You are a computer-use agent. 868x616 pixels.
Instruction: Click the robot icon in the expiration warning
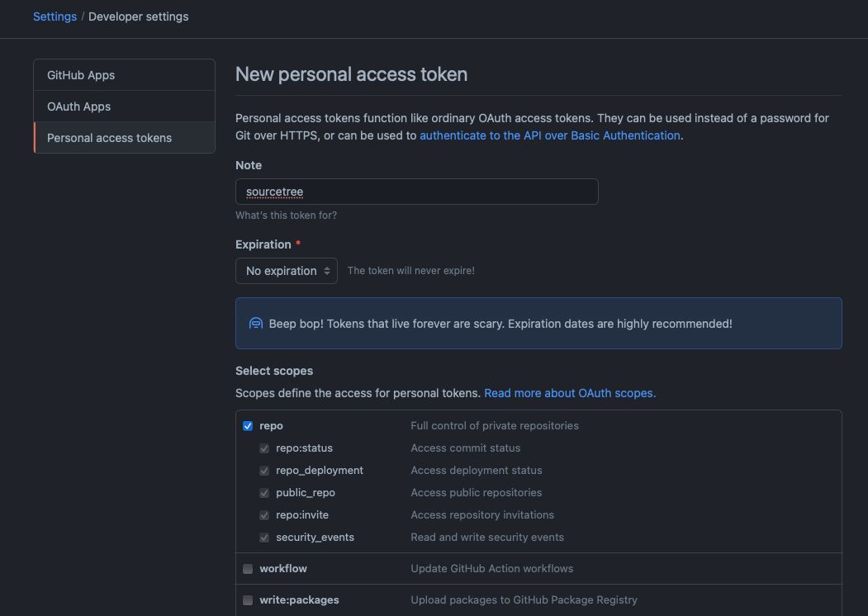click(256, 323)
